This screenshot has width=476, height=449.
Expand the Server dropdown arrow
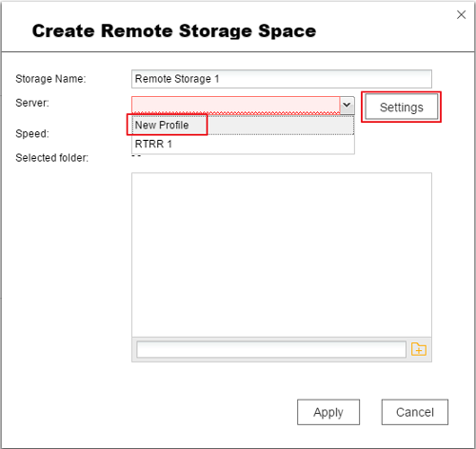(347, 105)
